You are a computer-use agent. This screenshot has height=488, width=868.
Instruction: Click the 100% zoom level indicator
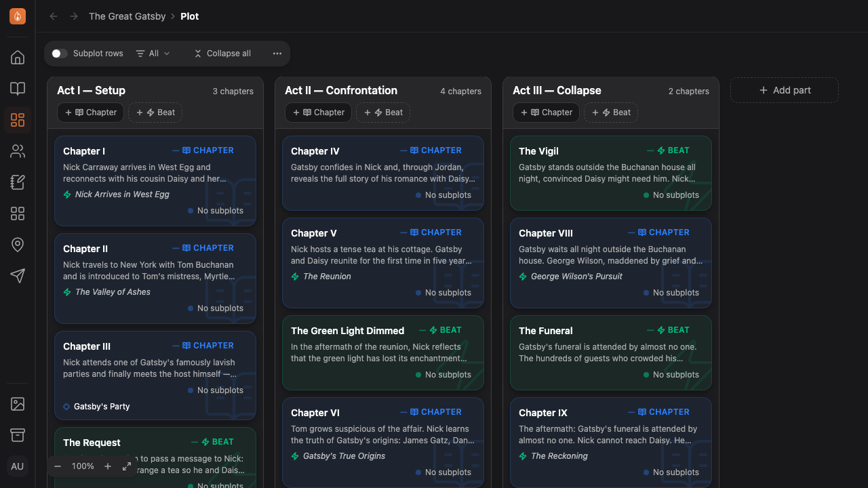(x=83, y=466)
